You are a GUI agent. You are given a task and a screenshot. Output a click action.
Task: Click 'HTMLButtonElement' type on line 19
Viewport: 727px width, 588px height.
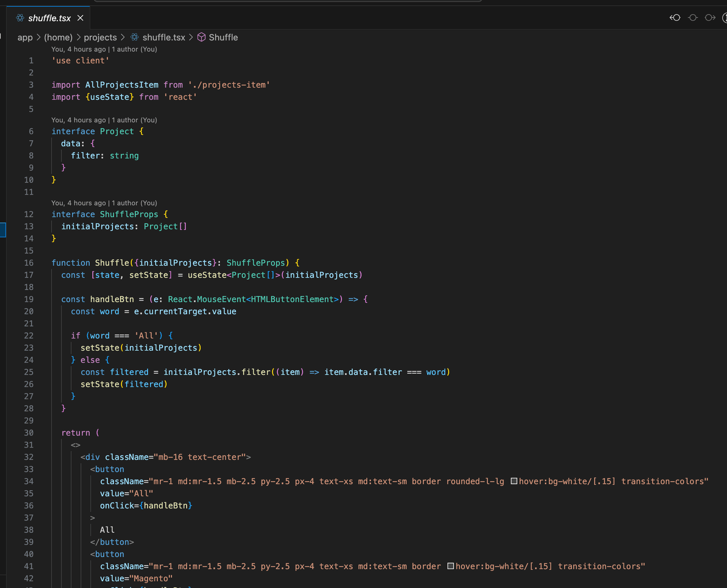click(x=292, y=299)
